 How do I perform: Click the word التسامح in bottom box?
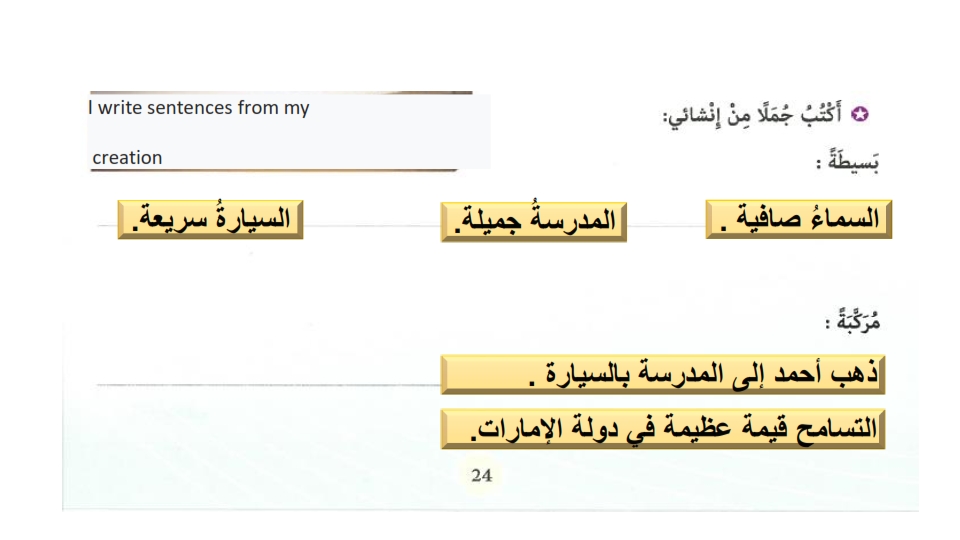coord(837,429)
